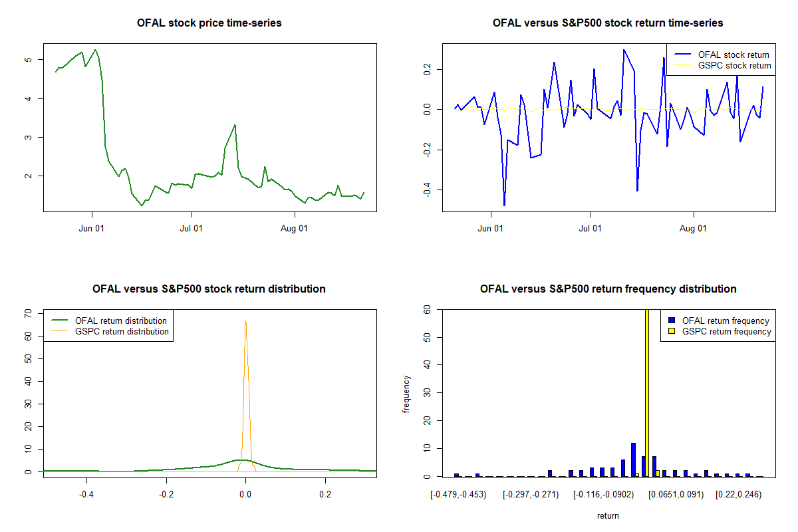Click the 'OFAL versus S&P500 return frequency distribution' title
The height and width of the screenshot is (532, 798).
point(608,289)
